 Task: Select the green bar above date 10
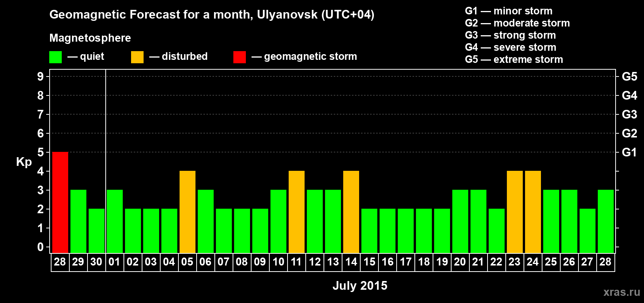(278, 221)
